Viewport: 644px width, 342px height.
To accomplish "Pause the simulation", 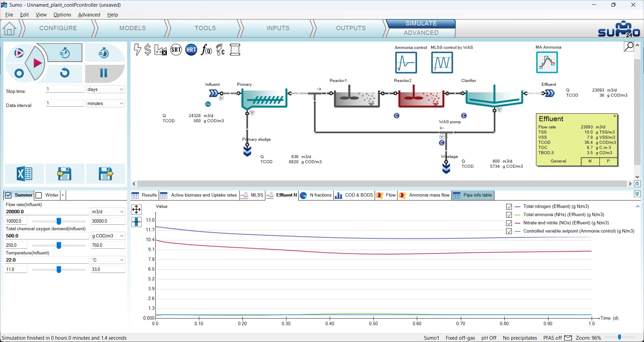I will coord(104,73).
